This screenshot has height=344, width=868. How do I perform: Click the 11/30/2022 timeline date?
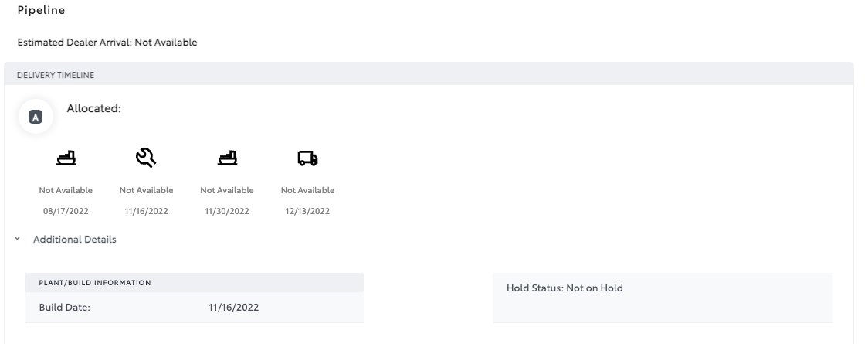227,211
